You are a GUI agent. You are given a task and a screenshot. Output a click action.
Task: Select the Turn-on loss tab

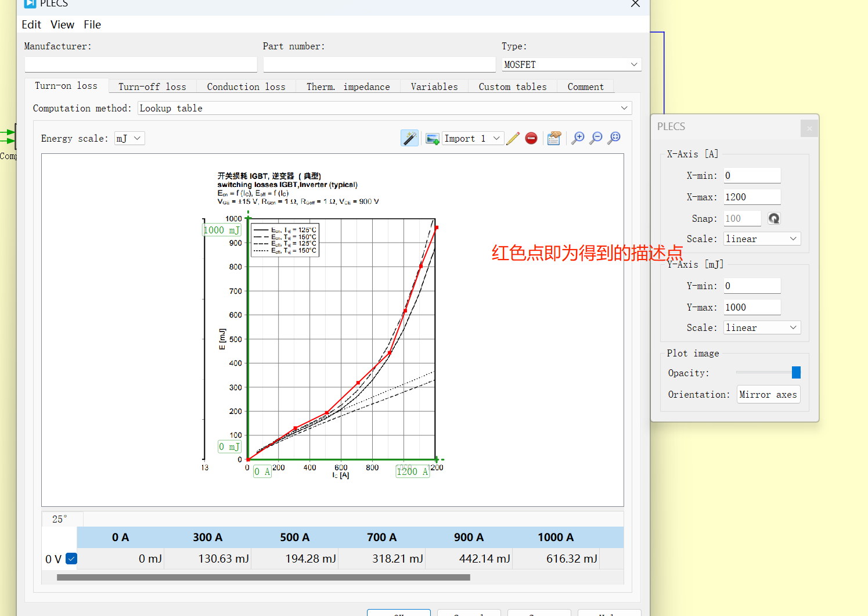coord(66,85)
